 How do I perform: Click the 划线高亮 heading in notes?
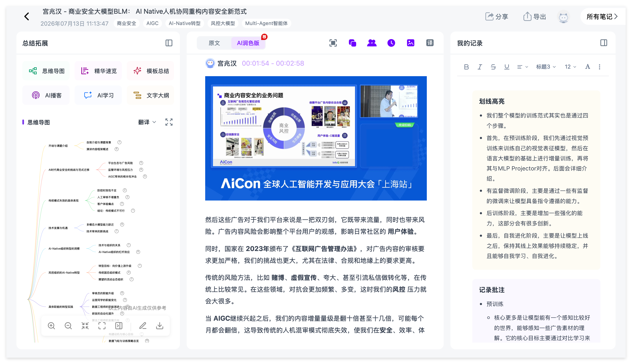(491, 101)
